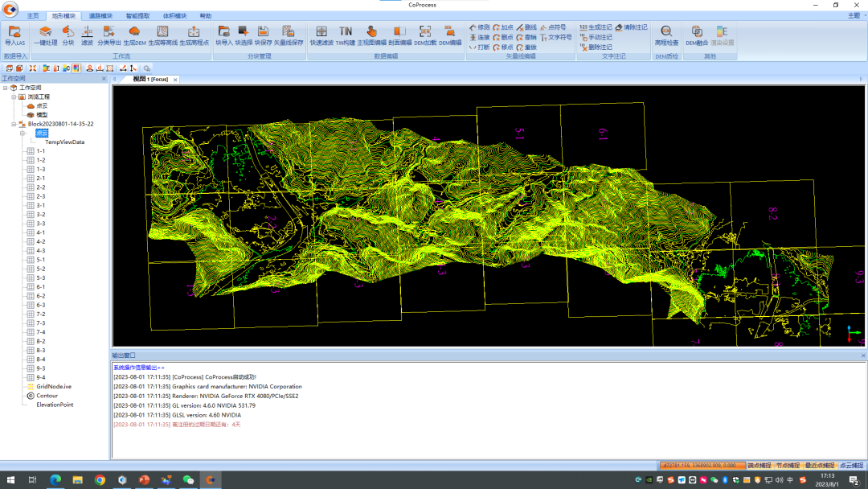Screen dimensions: 868x489
Task: Select tree item 1-1
Action: [x=41, y=151]
